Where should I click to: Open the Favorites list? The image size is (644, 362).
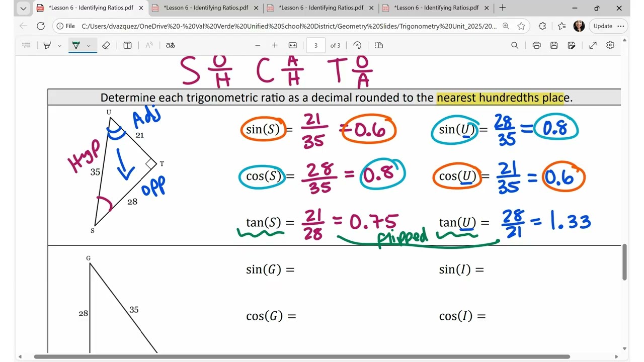click(x=561, y=26)
